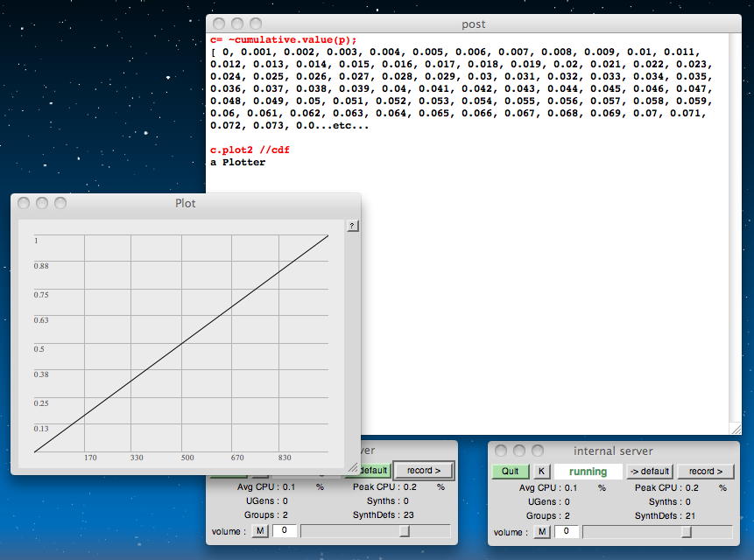Set internal server as default
The width and height of the screenshot is (754, 560).
coord(649,472)
